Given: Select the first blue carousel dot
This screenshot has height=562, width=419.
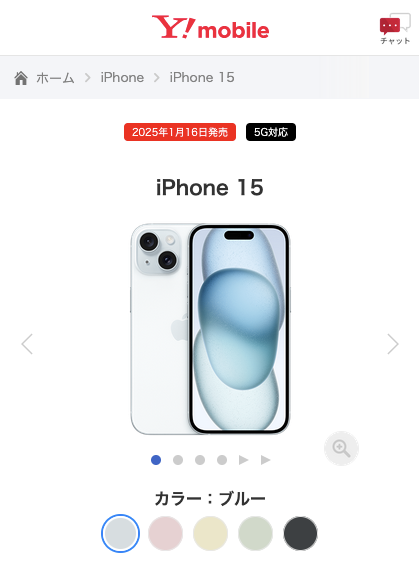Looking at the screenshot, I should pyautogui.click(x=156, y=460).
